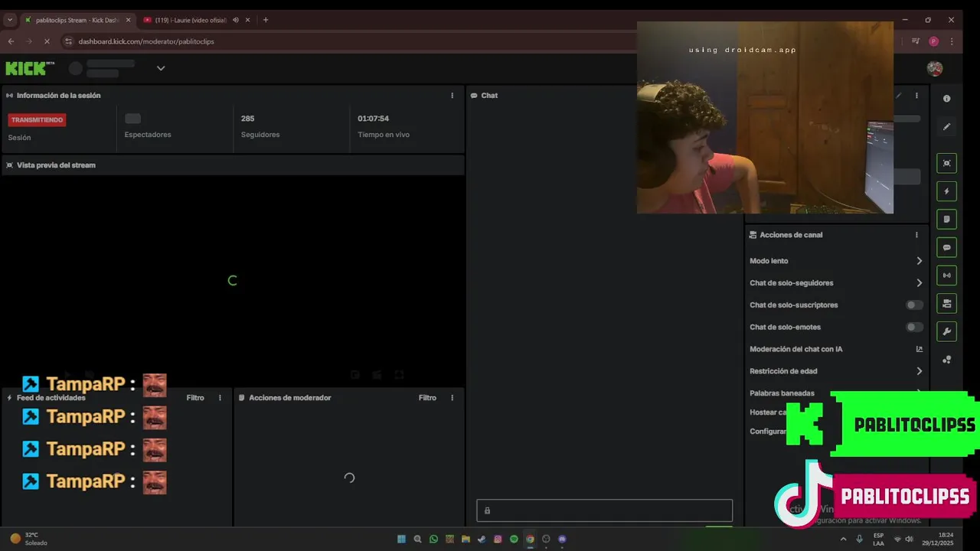
Task: Mute the YouTube tab via speaker icon
Action: point(236,20)
